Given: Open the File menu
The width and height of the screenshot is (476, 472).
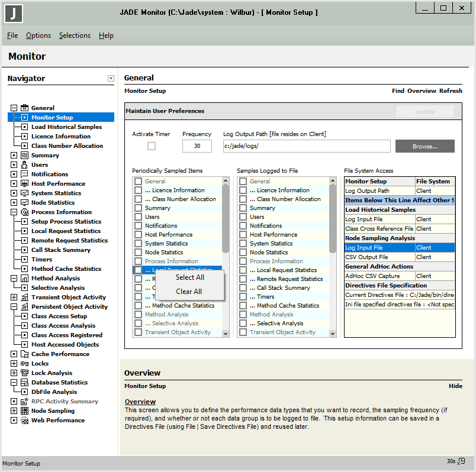Looking at the screenshot, I should coord(12,35).
